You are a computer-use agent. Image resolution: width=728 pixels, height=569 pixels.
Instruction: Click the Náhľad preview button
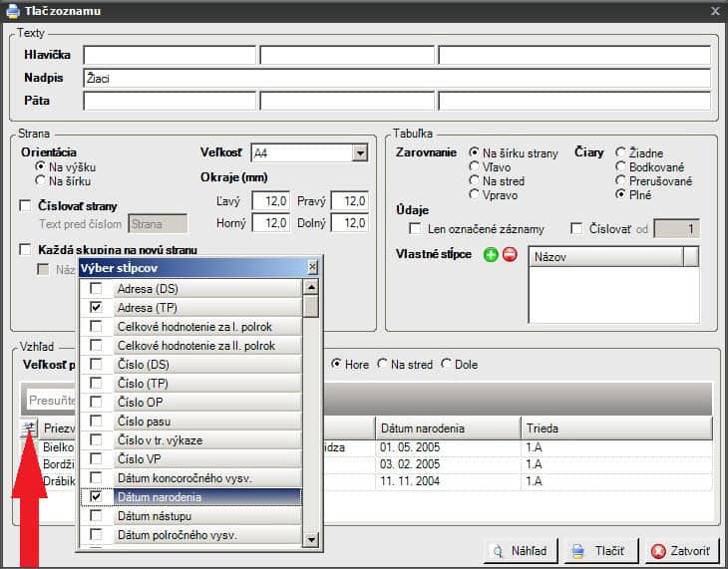tap(521, 551)
